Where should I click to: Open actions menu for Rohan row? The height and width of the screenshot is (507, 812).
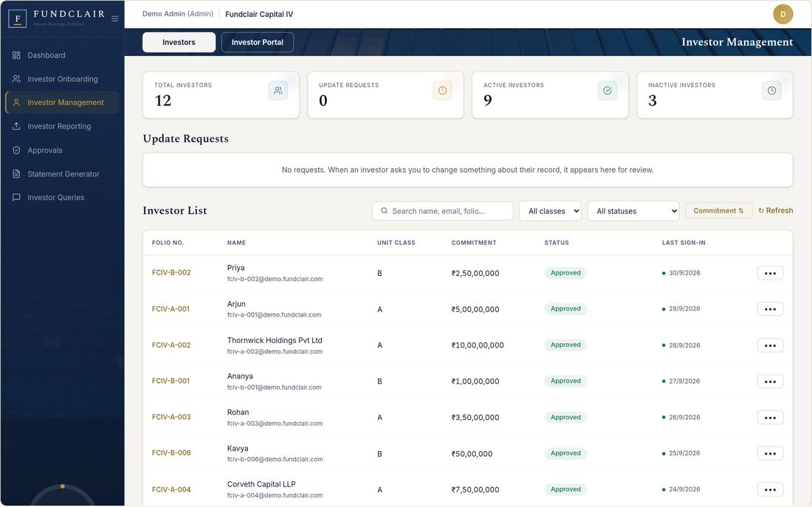[x=770, y=418]
